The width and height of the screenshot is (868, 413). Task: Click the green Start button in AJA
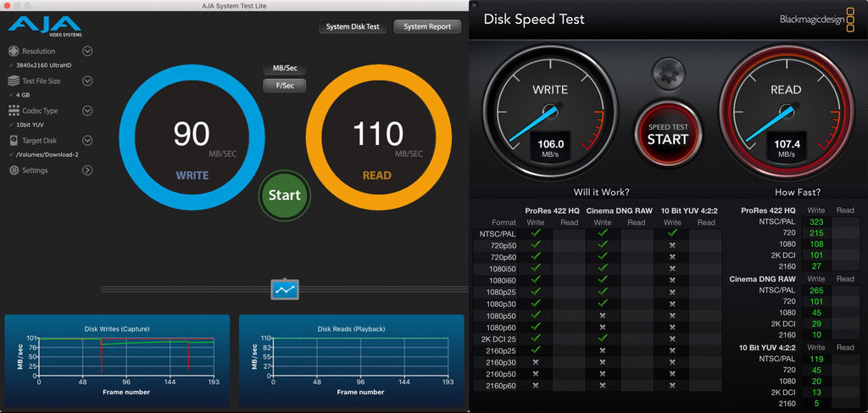click(285, 195)
